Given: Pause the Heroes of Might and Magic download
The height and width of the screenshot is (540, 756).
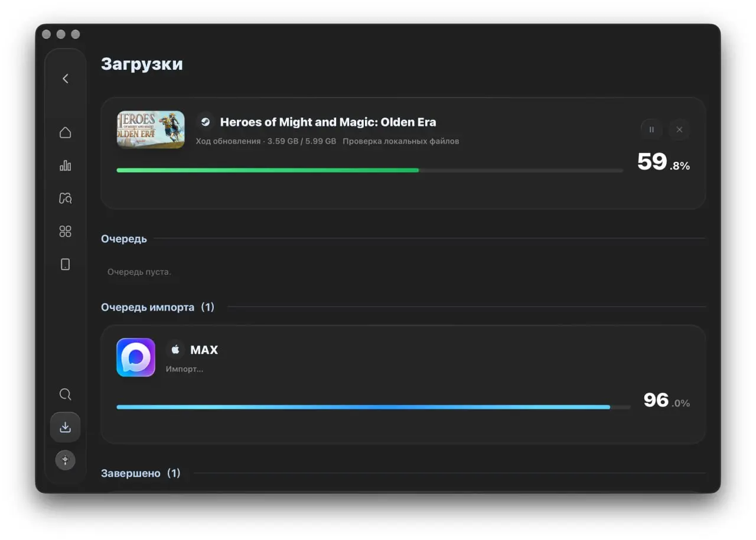Looking at the screenshot, I should (651, 130).
